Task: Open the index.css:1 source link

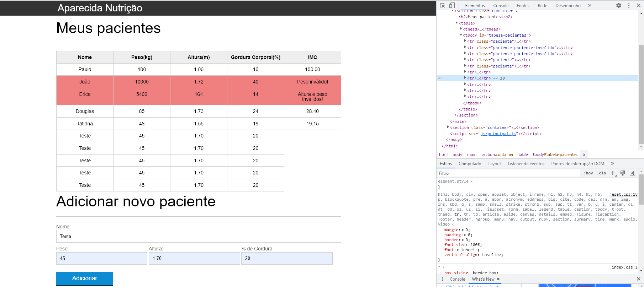Action: pos(625,267)
